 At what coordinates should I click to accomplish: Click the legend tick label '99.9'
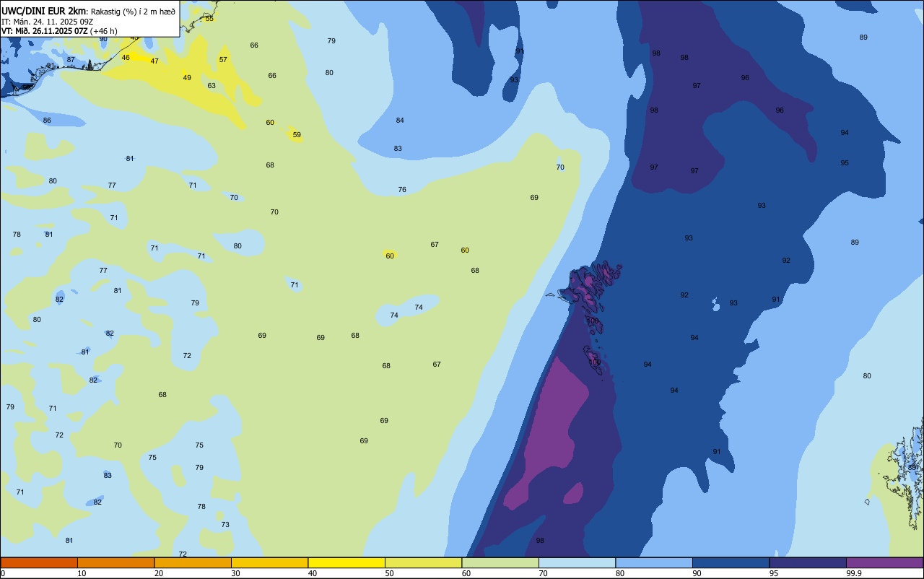853,573
